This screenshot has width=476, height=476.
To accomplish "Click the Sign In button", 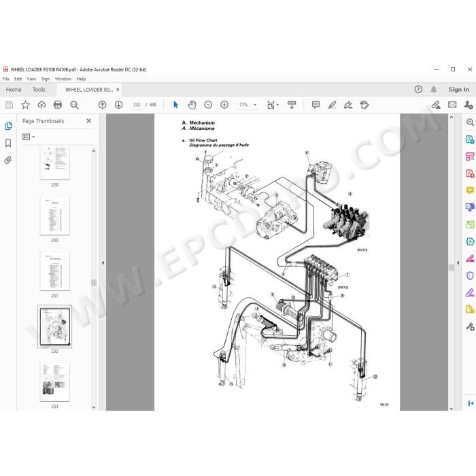I will point(459,90).
